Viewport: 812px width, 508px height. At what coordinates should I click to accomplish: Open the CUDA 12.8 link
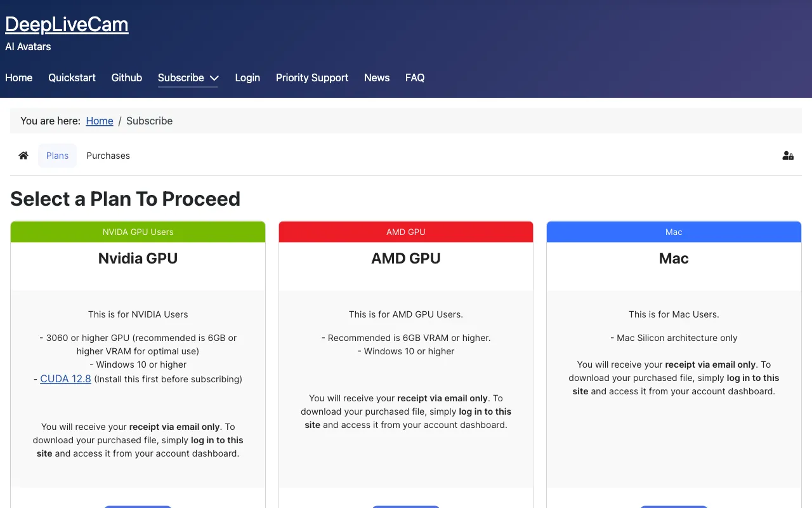click(x=66, y=379)
